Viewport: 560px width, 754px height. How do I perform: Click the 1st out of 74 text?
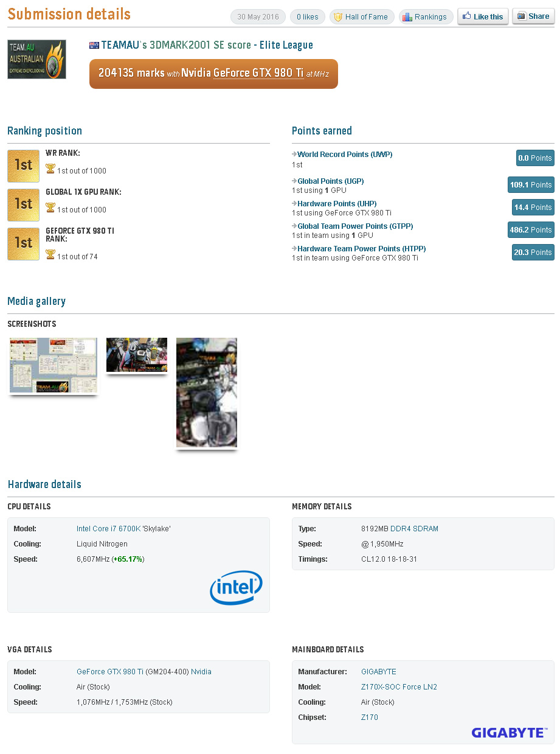point(77,257)
